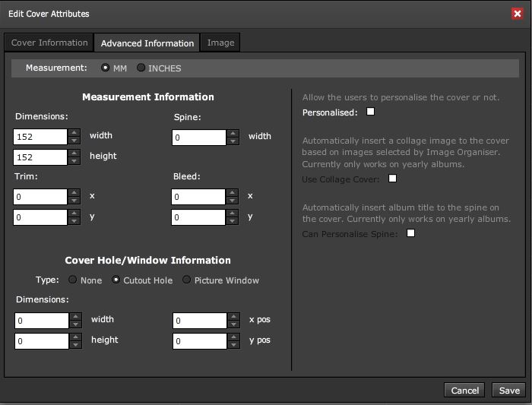
Task: Click the Dimensions height field showing 152
Action: (40, 157)
